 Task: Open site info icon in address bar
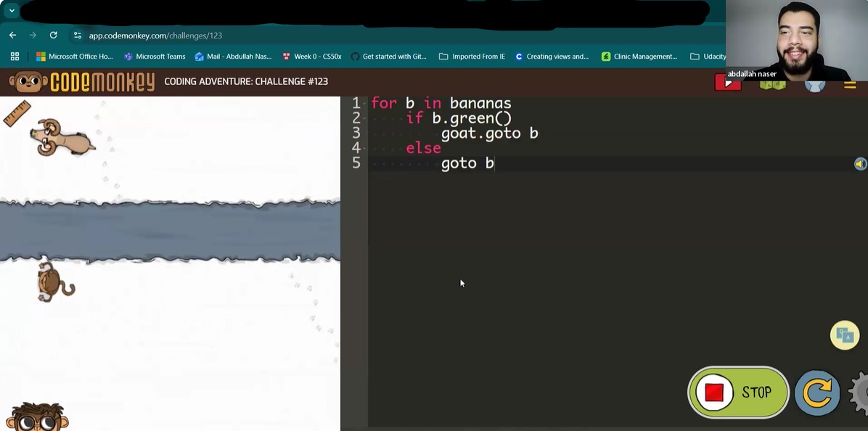pyautogui.click(x=78, y=36)
